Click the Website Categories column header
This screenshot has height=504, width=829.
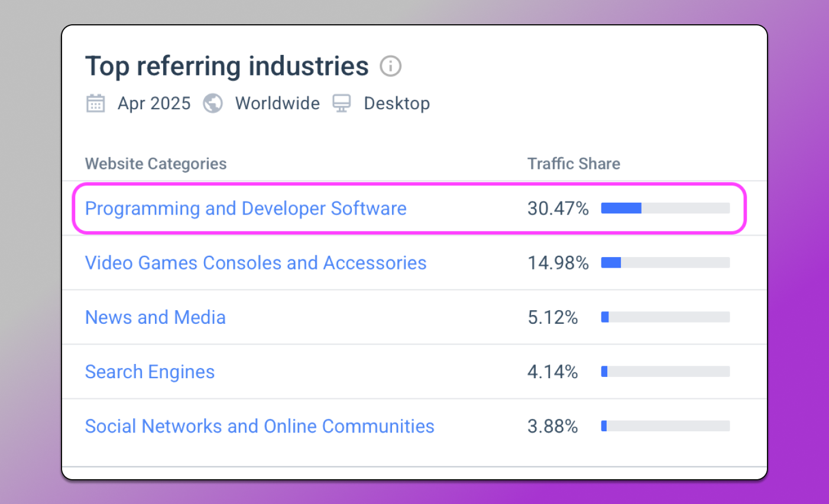(156, 164)
